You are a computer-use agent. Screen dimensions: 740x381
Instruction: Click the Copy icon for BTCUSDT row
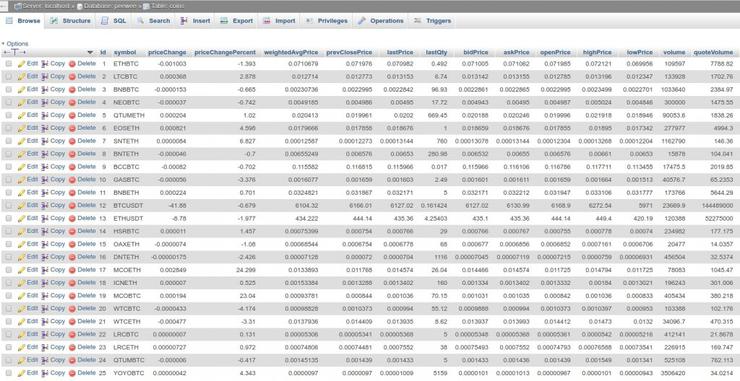pyautogui.click(x=45, y=206)
